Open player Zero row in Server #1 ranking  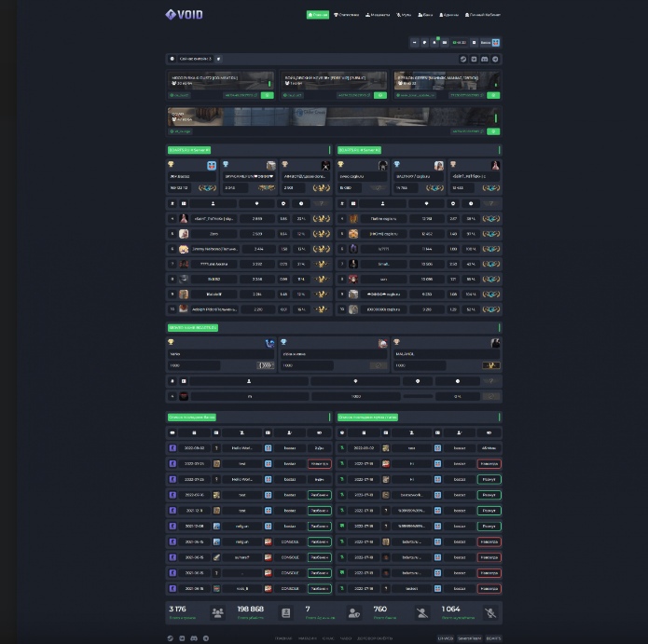(x=214, y=234)
